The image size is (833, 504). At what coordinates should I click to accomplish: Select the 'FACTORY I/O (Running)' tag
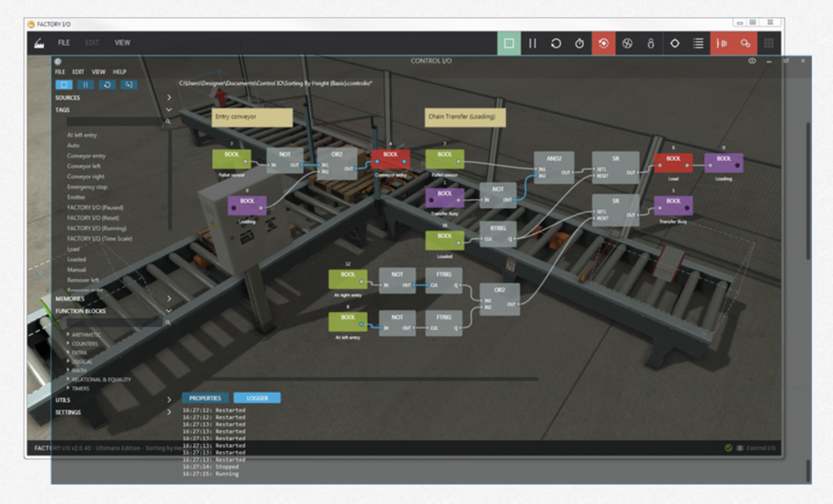(x=96, y=228)
